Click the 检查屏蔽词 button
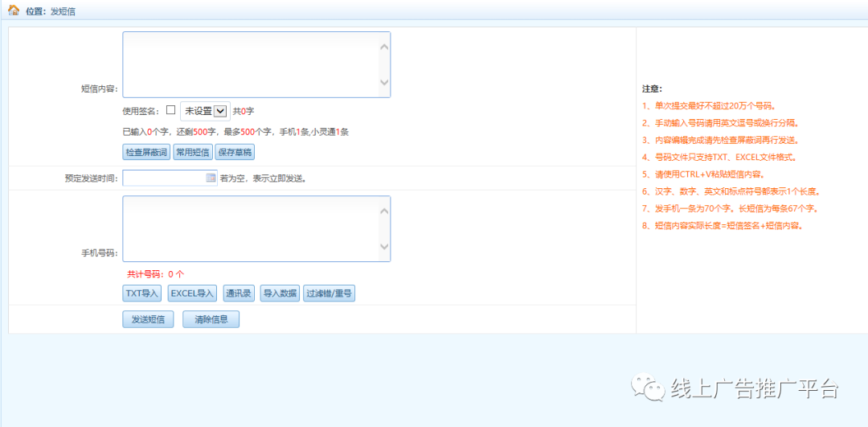Image resolution: width=868 pixels, height=427 pixels. [x=146, y=152]
